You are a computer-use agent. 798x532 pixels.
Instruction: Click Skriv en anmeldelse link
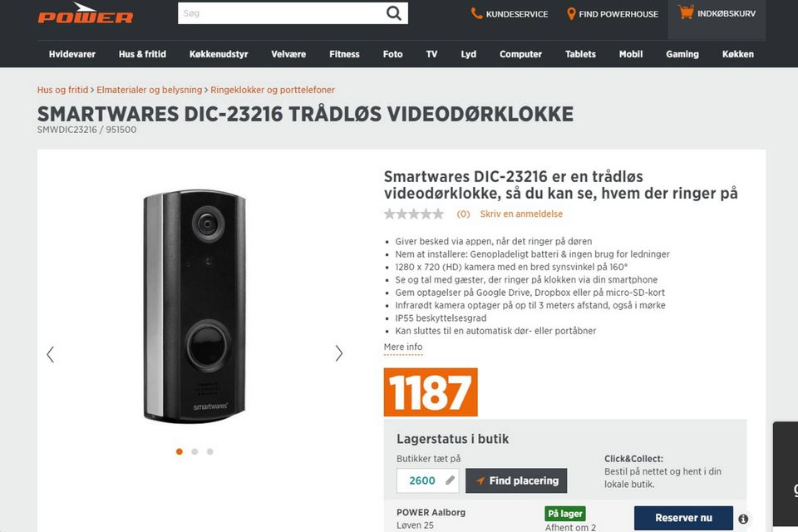click(521, 214)
